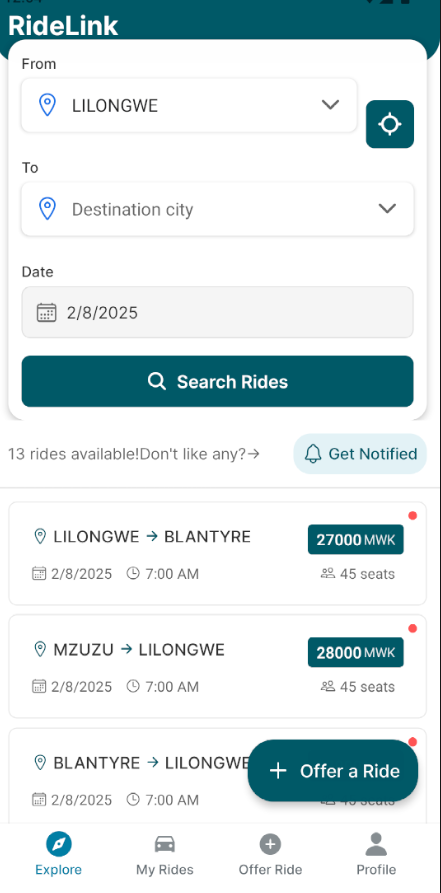Click the pin icon in Destination city field

coord(47,209)
